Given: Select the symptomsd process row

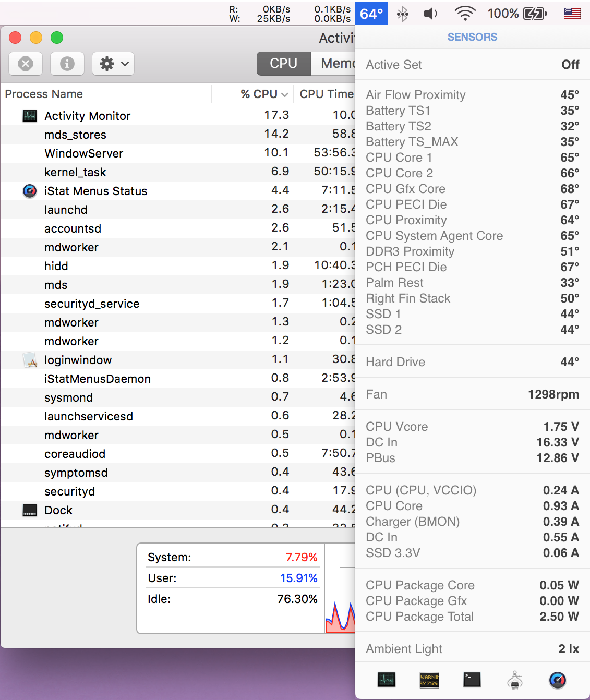Looking at the screenshot, I should (x=178, y=473).
